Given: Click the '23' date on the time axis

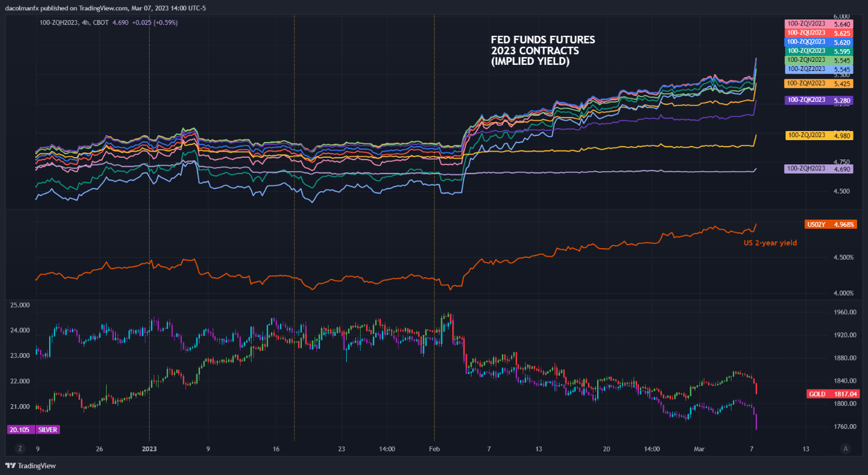Looking at the screenshot, I should coord(342,449).
